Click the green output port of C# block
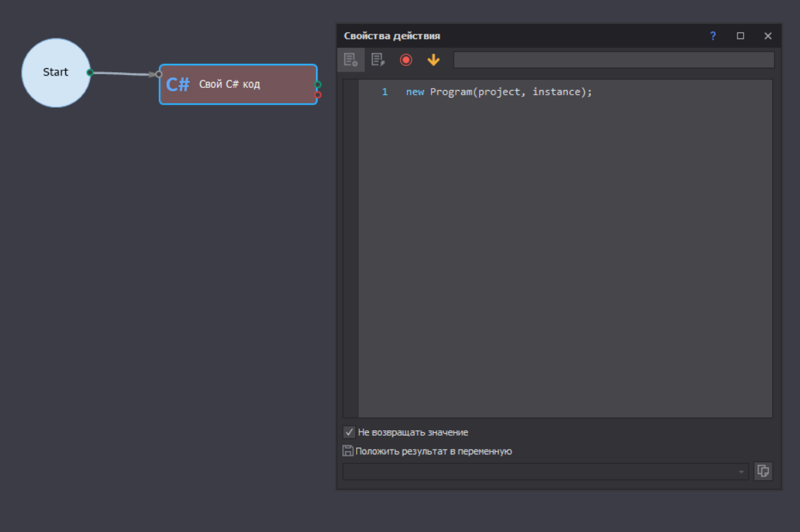The height and width of the screenshot is (532, 800). 318,85
